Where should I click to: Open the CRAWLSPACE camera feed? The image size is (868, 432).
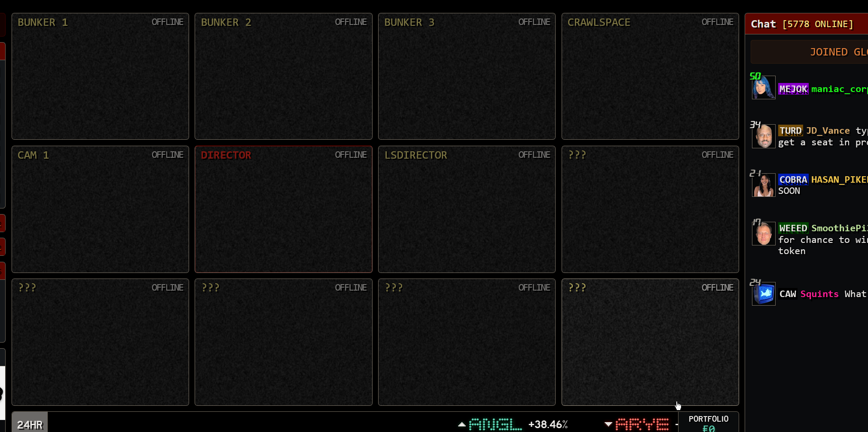pyautogui.click(x=650, y=76)
